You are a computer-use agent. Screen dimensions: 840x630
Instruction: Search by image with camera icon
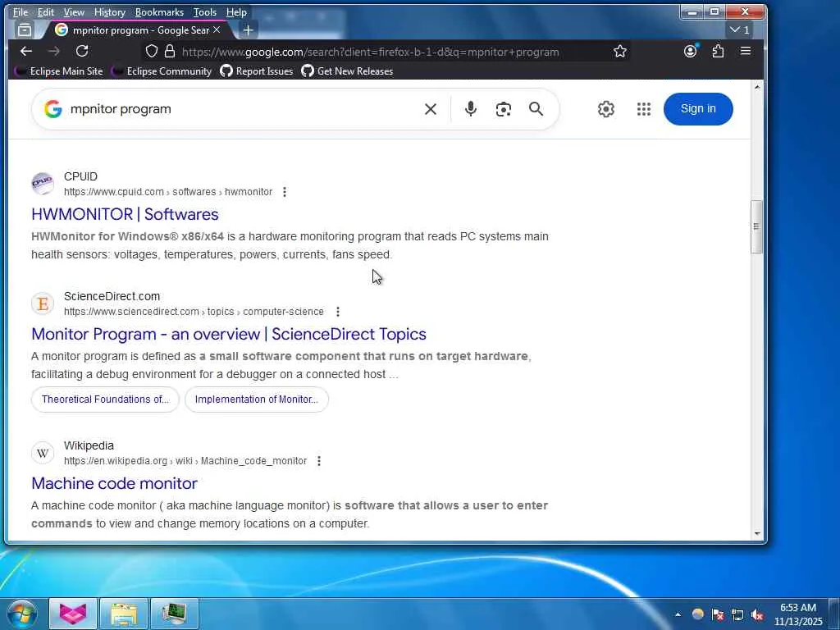tap(503, 109)
